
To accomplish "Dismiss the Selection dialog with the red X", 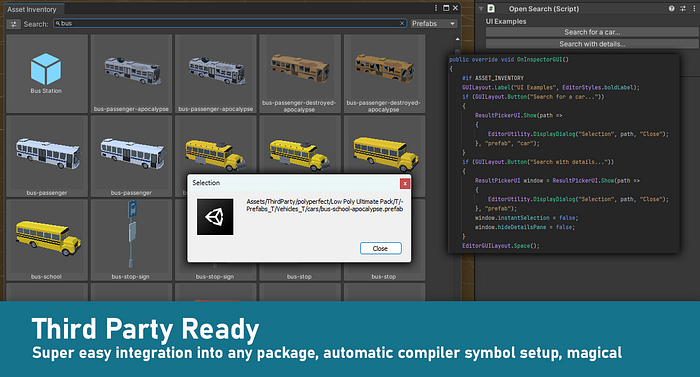I will coord(404,183).
